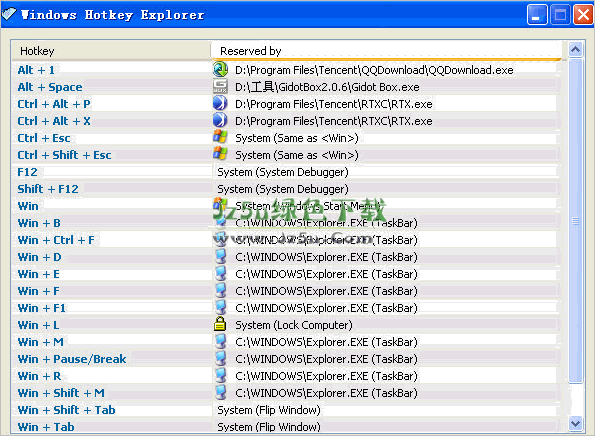Click Explorer.EXE (TaskBar) in Win + D row
Screen dimensions: 595x436
326,257
